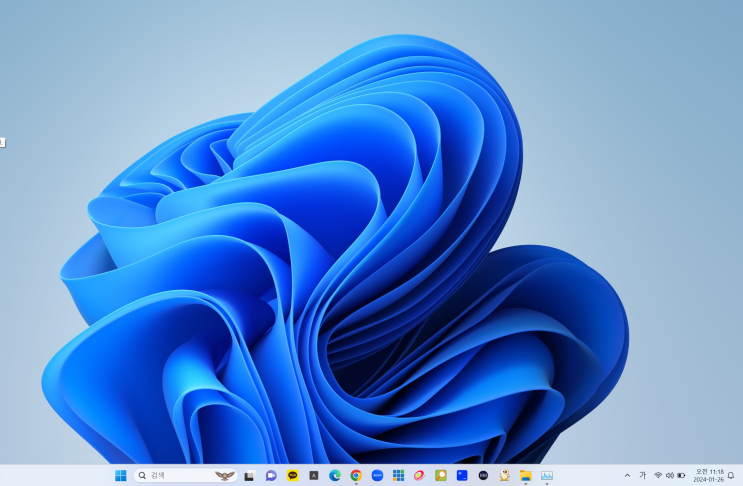Open the Windows Start menu
The image size is (743, 486).
tap(121, 476)
